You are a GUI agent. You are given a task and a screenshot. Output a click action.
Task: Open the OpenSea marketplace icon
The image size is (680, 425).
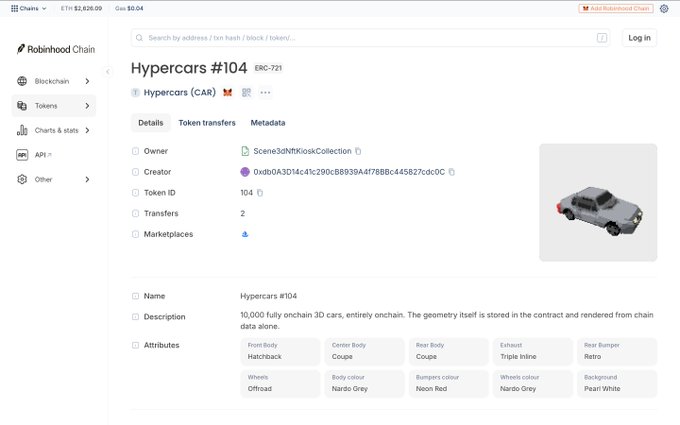point(245,234)
